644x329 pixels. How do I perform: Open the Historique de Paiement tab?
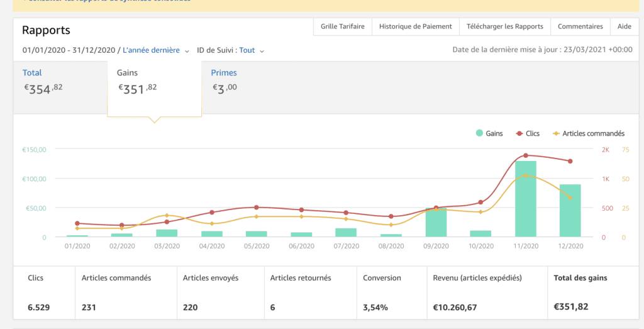pos(415,26)
